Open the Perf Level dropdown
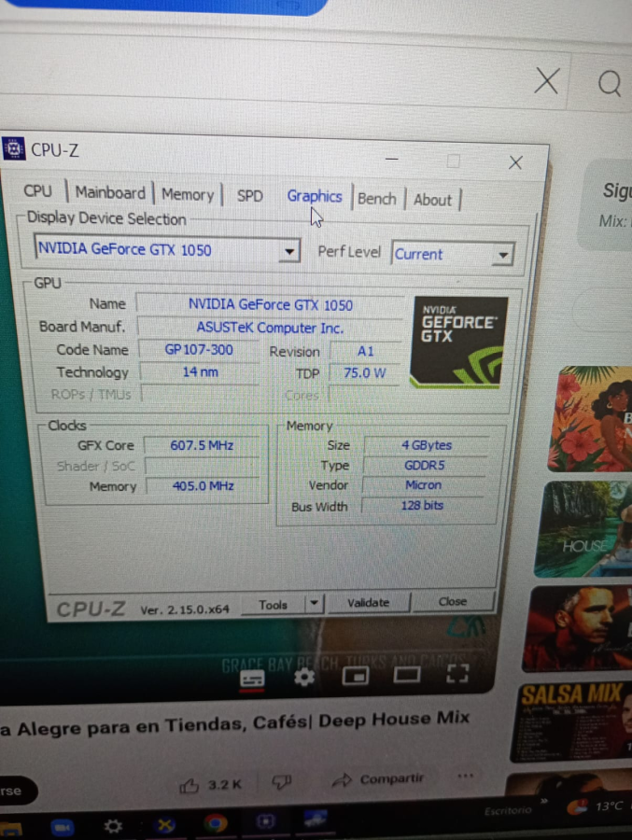The height and width of the screenshot is (840, 632). [x=503, y=255]
